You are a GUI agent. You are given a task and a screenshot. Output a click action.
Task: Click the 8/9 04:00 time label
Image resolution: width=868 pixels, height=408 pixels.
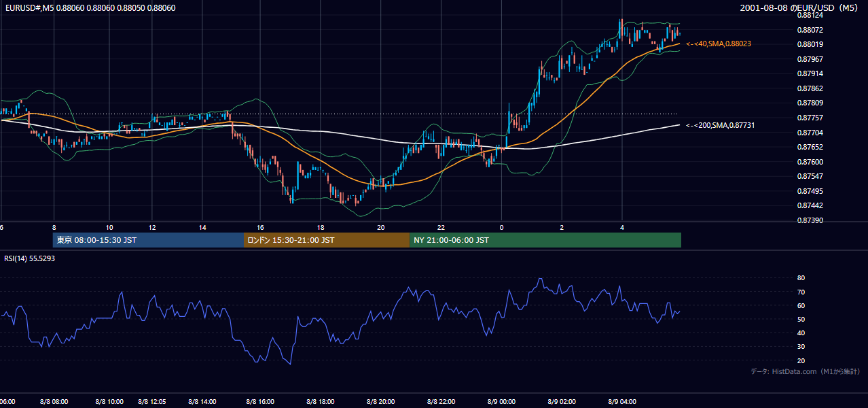[622, 401]
